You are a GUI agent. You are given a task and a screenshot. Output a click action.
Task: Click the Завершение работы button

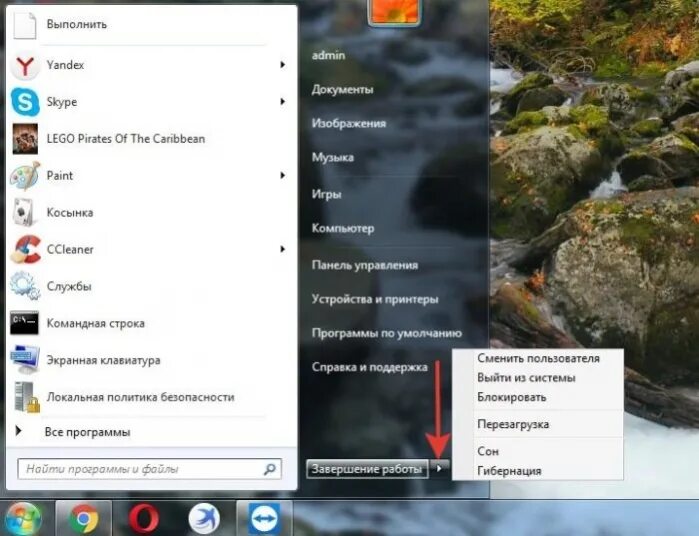tap(367, 469)
